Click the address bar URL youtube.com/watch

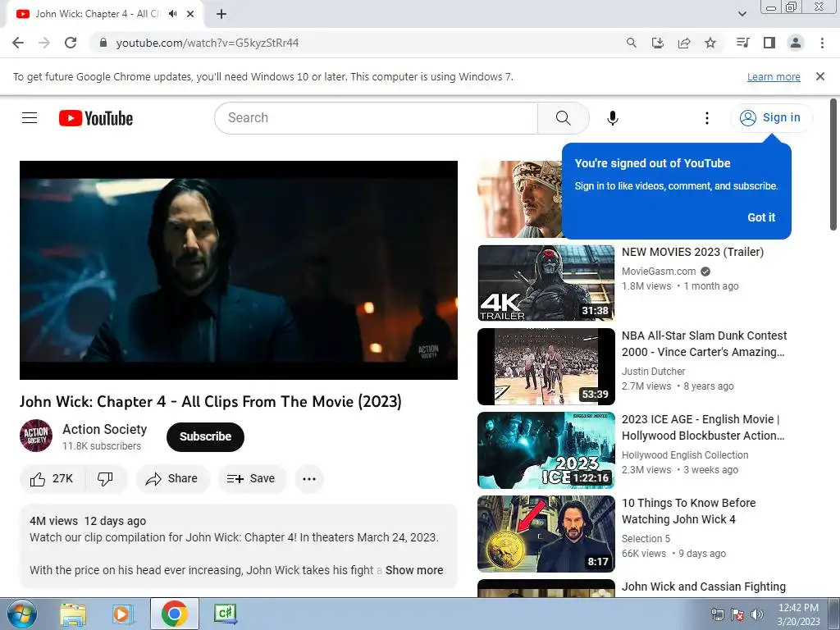click(208, 43)
